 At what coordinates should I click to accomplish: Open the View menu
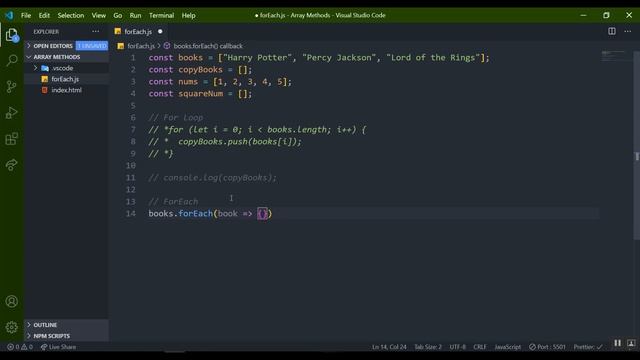click(x=99, y=16)
